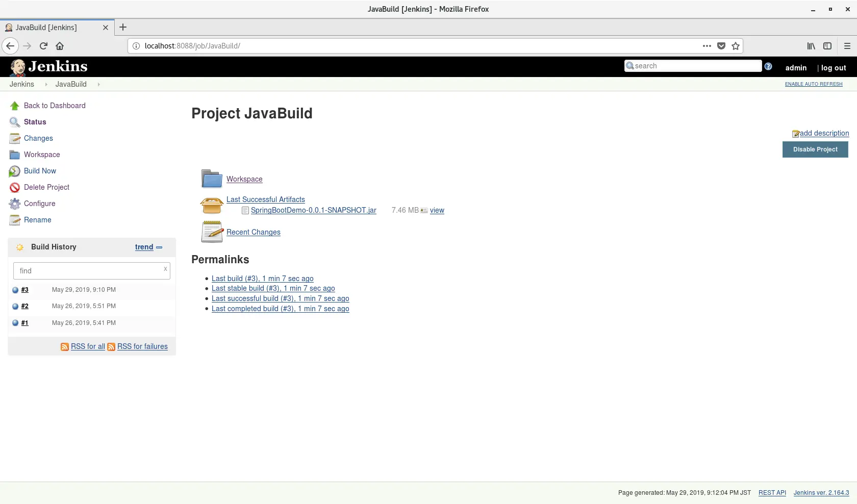Open the Jenkins ver. 2.164.3 footer link
The height and width of the screenshot is (504, 857).
point(821,493)
